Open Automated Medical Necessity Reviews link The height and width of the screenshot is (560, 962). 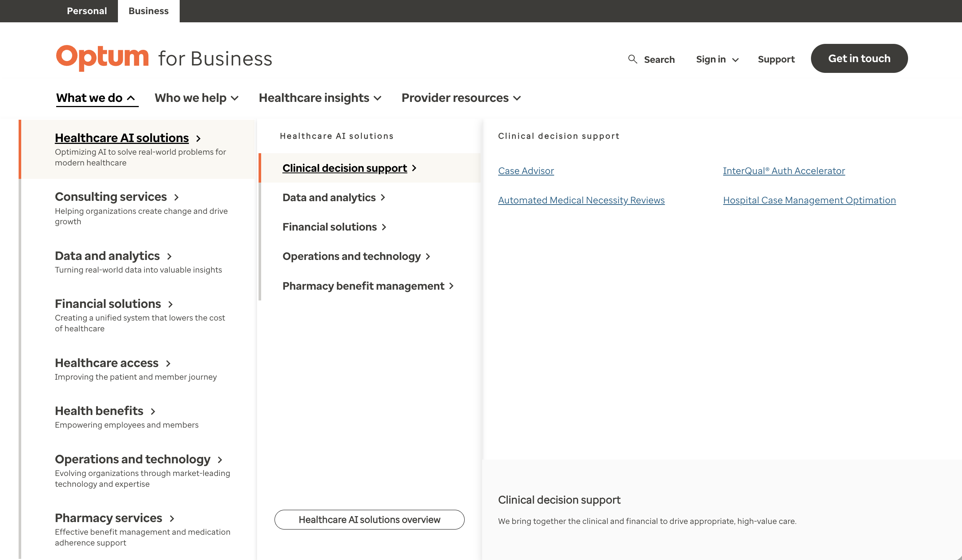click(581, 200)
